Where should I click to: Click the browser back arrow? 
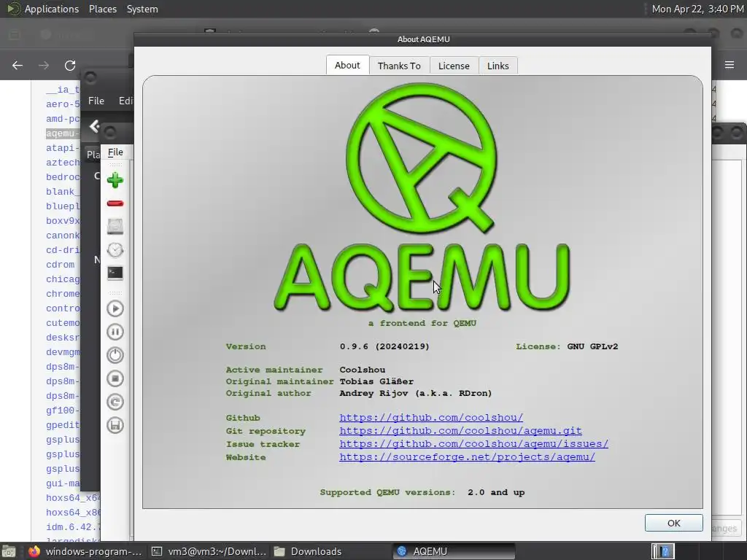(x=18, y=65)
